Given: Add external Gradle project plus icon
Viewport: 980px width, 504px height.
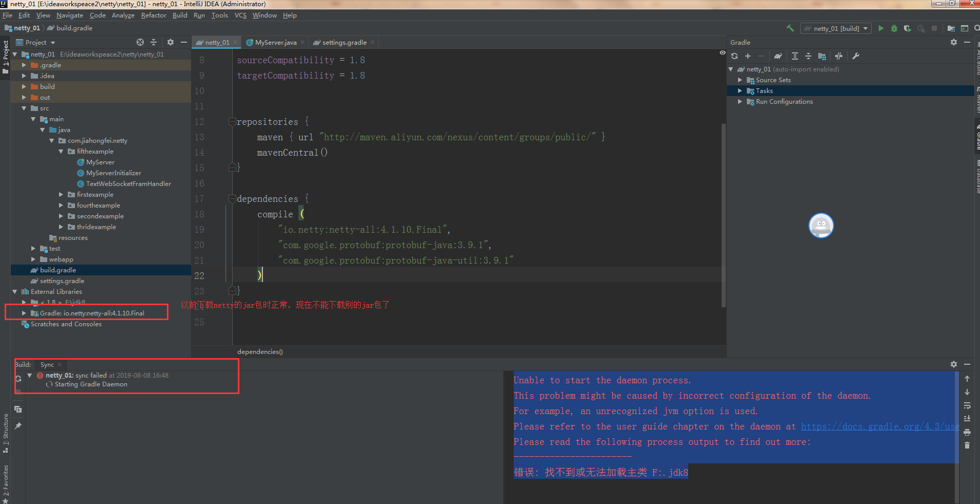Looking at the screenshot, I should (748, 56).
